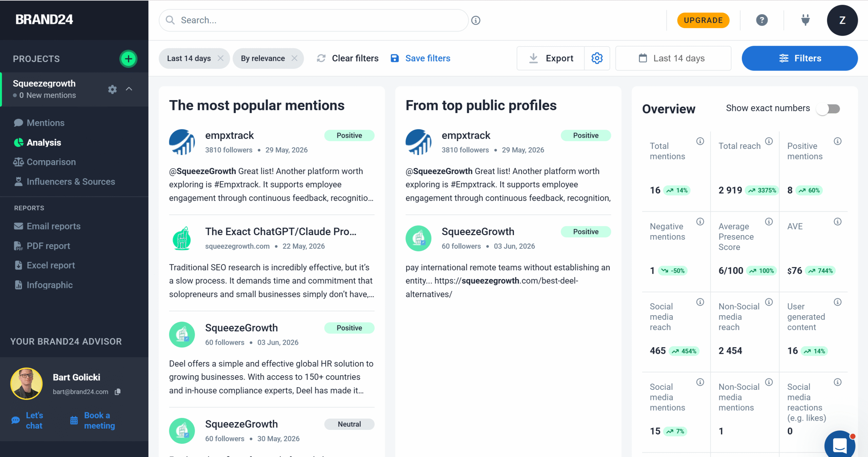The width and height of the screenshot is (868, 457).
Task: Open Squeezegrowth project settings gear
Action: 112,89
